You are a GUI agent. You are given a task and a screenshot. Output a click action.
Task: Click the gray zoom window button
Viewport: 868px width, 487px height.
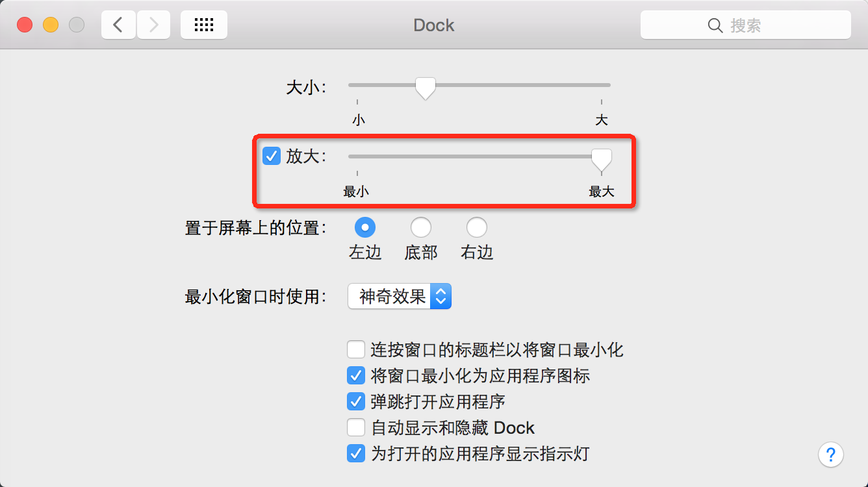point(77,25)
